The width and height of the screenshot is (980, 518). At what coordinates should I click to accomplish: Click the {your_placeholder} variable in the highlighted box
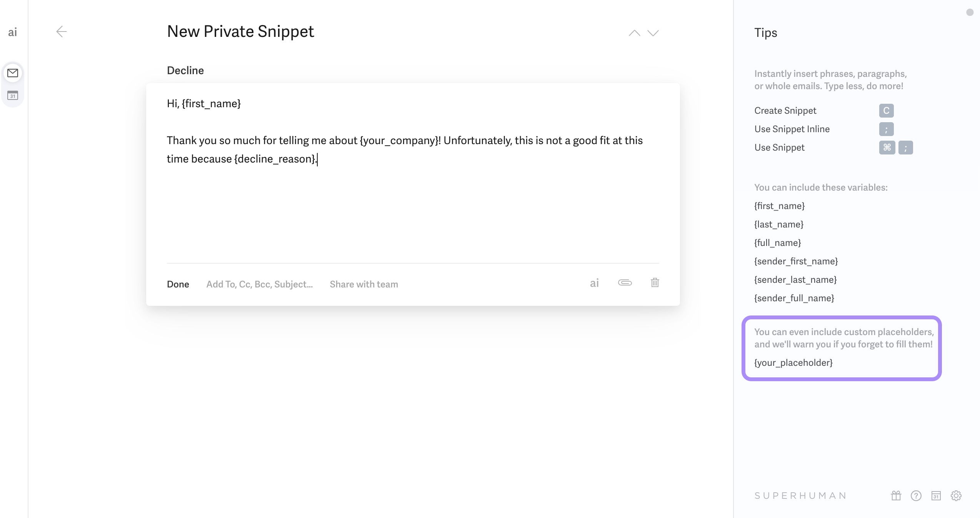click(x=793, y=362)
